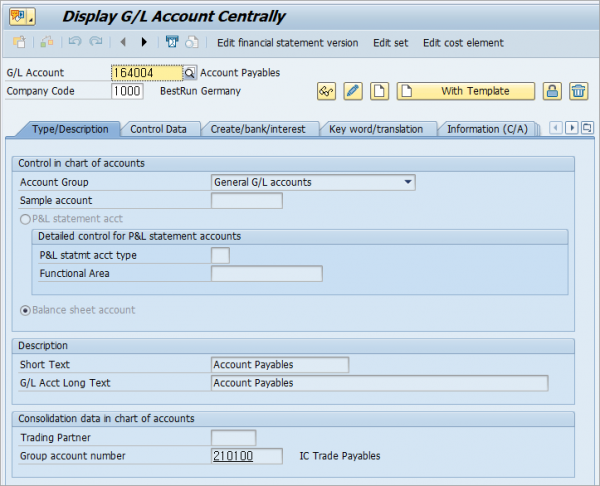Click the Block padlock icon button

click(x=552, y=91)
